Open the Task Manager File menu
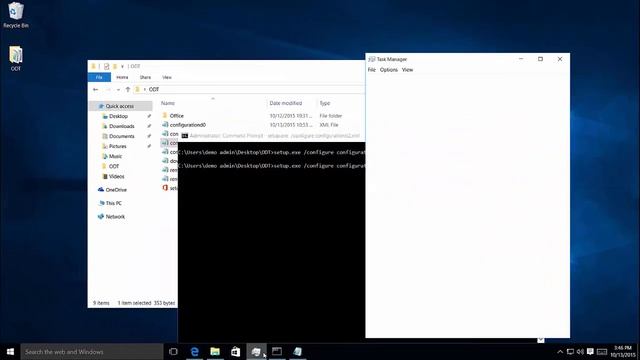Image resolution: width=640 pixels, height=360 pixels. [x=371, y=70]
